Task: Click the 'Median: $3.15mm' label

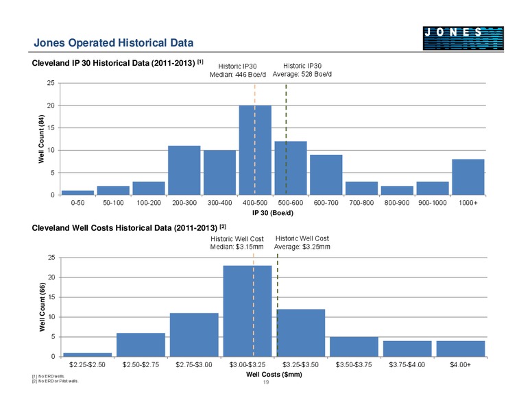Action: coord(237,247)
